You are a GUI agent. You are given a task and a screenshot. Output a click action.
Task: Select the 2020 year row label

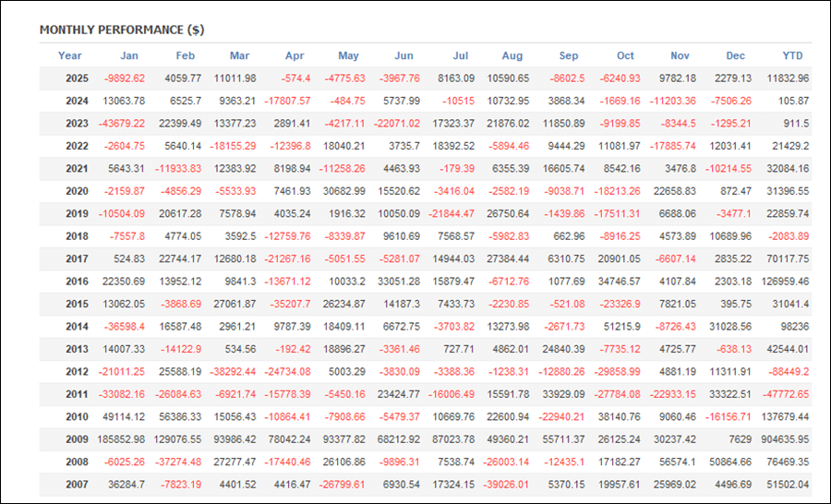pos(78,191)
